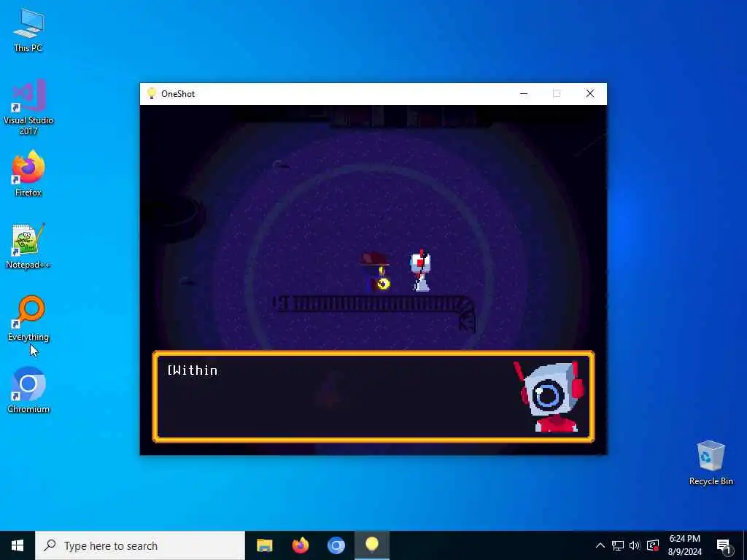Viewport: 747px width, 560px height.
Task: Open the Windows Start menu
Action: tap(18, 545)
